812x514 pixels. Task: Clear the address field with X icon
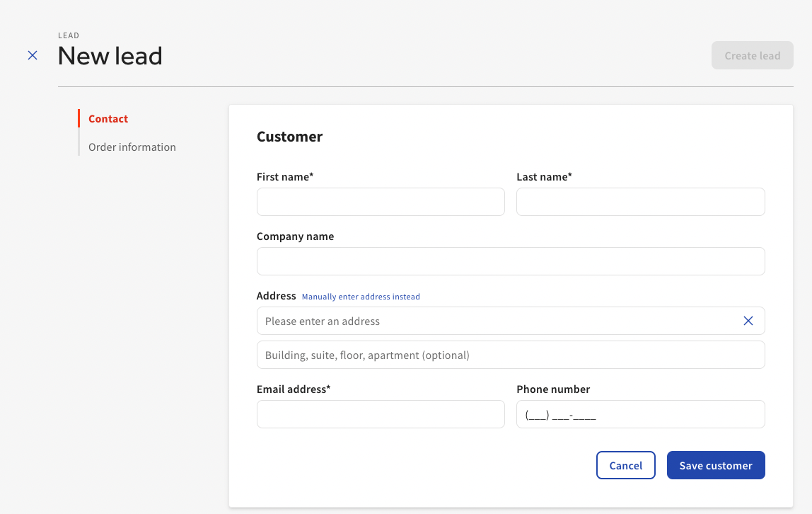[748, 321]
